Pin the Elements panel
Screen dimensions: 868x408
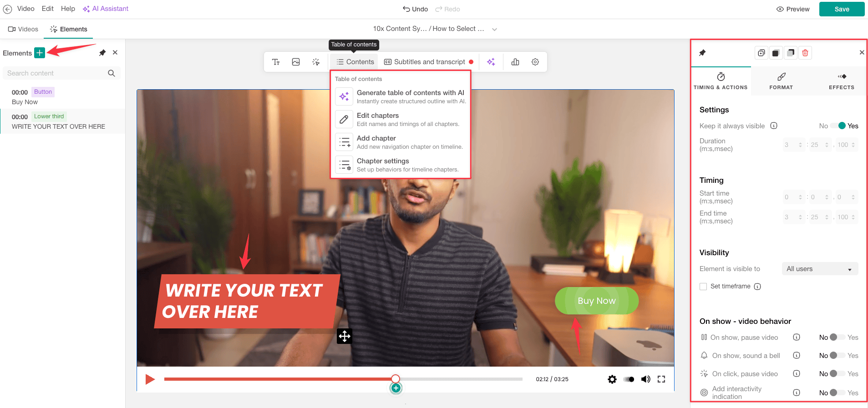click(x=102, y=53)
